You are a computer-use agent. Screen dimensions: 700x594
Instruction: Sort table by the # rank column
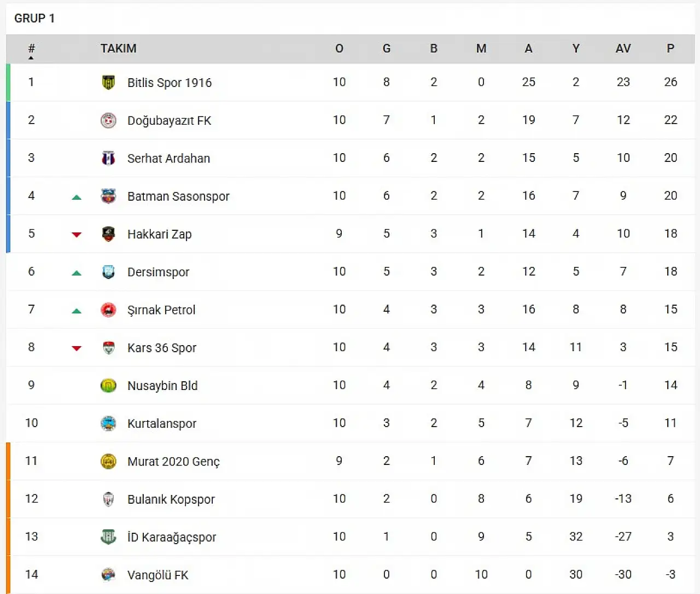(31, 48)
